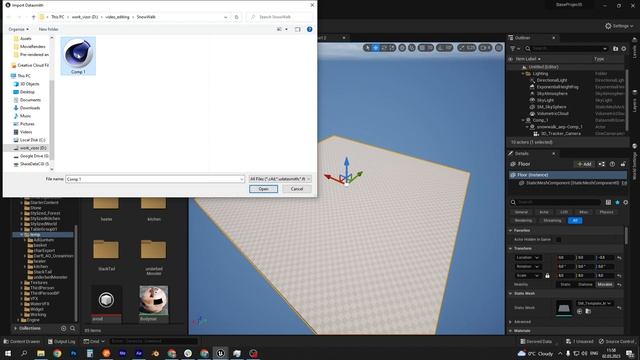Collapse the Comp_1 actor in the Outliner
The image size is (640, 360).
523,120
